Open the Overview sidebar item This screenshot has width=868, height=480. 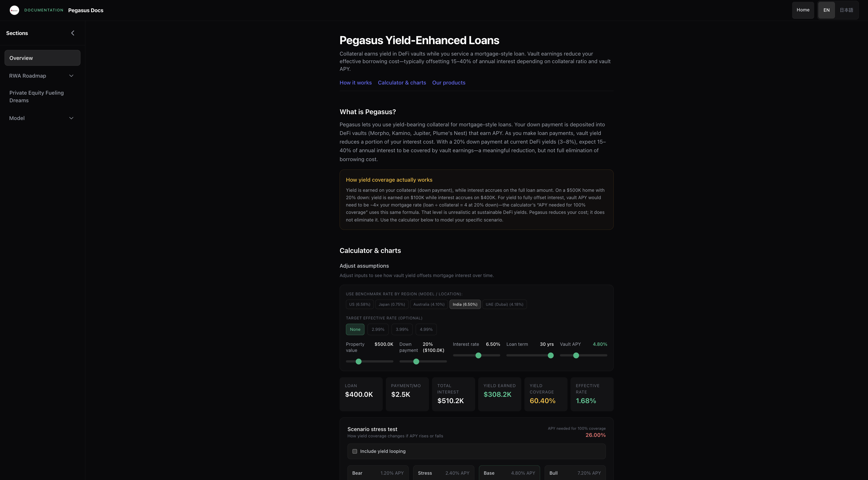coord(42,58)
